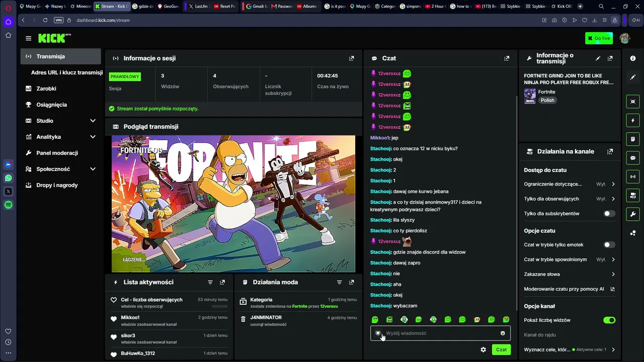Pop out the Działania moda panel
This screenshot has width=644, height=362.
point(351,283)
